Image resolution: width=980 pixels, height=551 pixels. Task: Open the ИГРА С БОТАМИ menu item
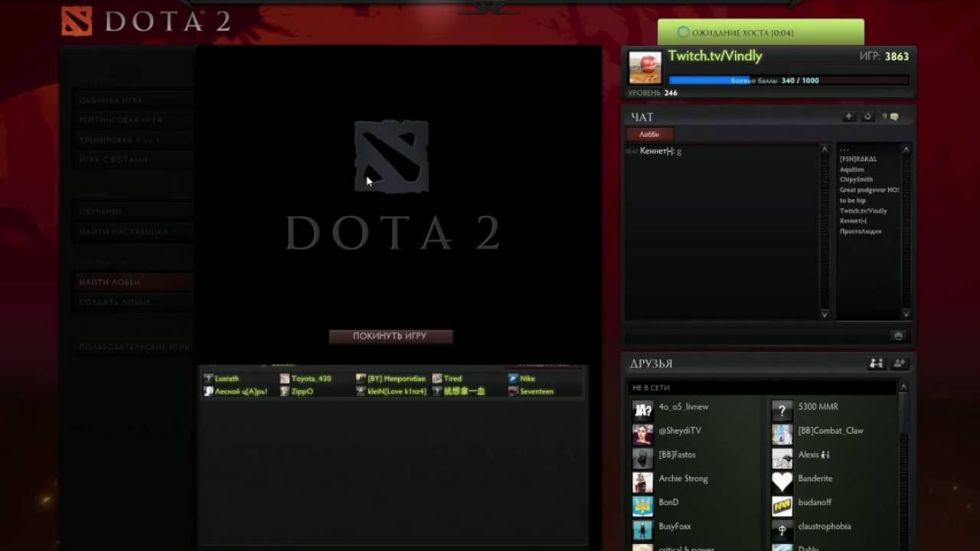tap(133, 160)
